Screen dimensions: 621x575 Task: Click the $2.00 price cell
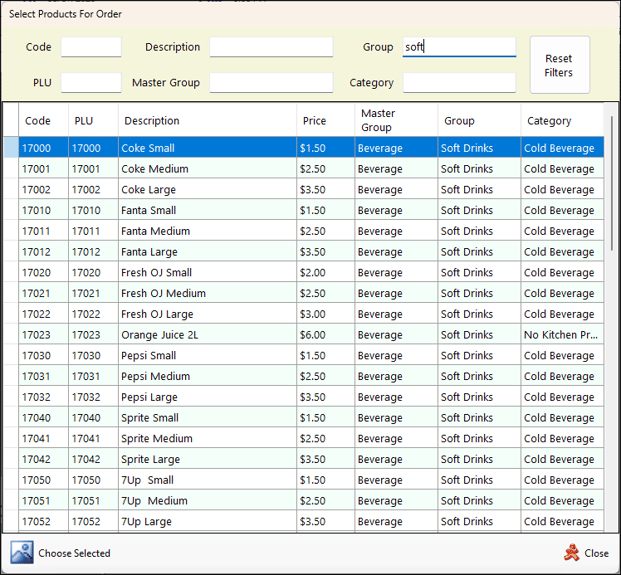326,272
